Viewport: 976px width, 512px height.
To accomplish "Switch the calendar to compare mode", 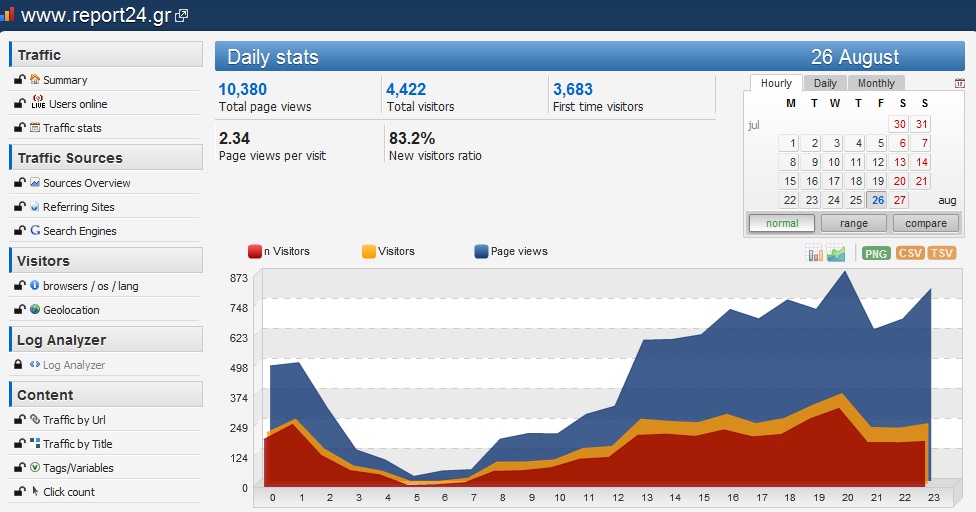I will pyautogui.click(x=926, y=223).
